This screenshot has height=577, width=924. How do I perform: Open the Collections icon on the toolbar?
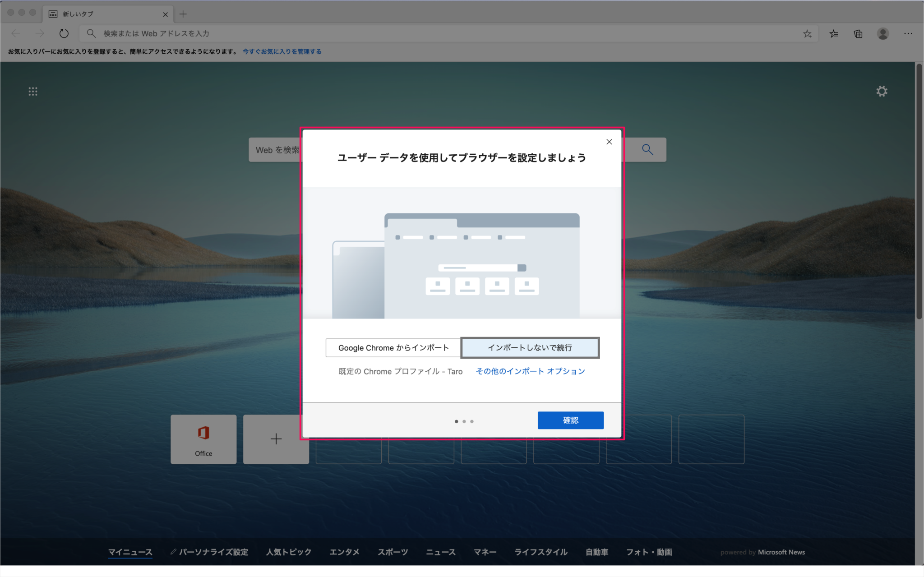tap(858, 33)
